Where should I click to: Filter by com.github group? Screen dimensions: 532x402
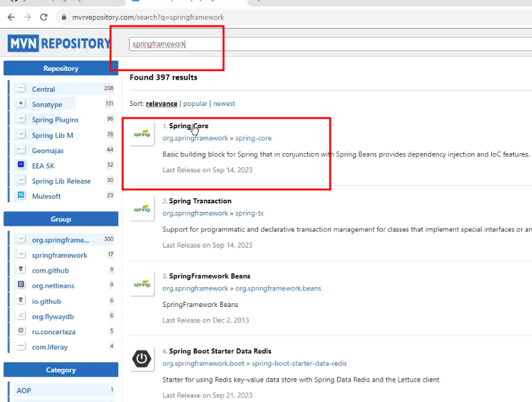[x=50, y=271]
